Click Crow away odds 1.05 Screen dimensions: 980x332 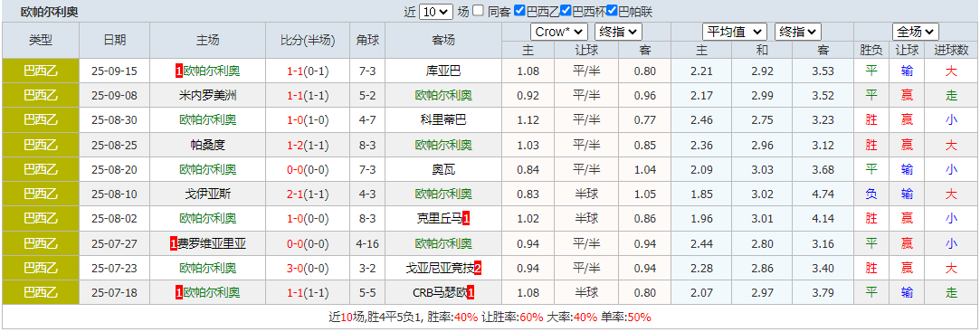click(x=645, y=194)
